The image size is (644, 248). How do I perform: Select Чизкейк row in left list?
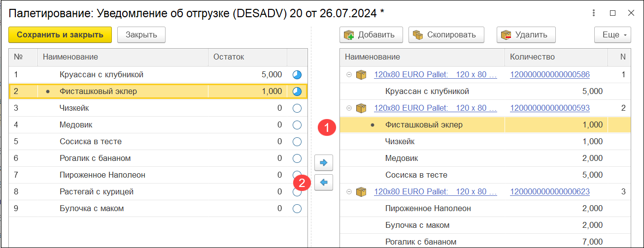tap(158, 108)
